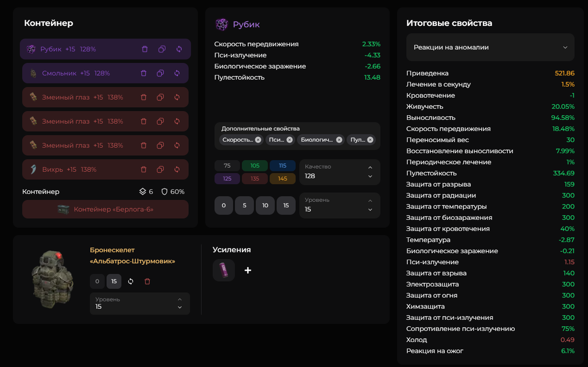Click the refresh icon on the Вихрь row

pos(177,169)
